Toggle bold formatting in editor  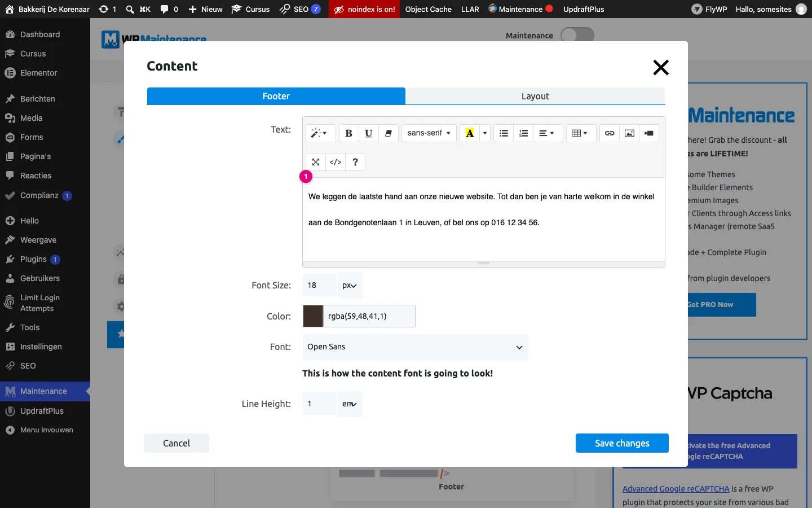(348, 133)
